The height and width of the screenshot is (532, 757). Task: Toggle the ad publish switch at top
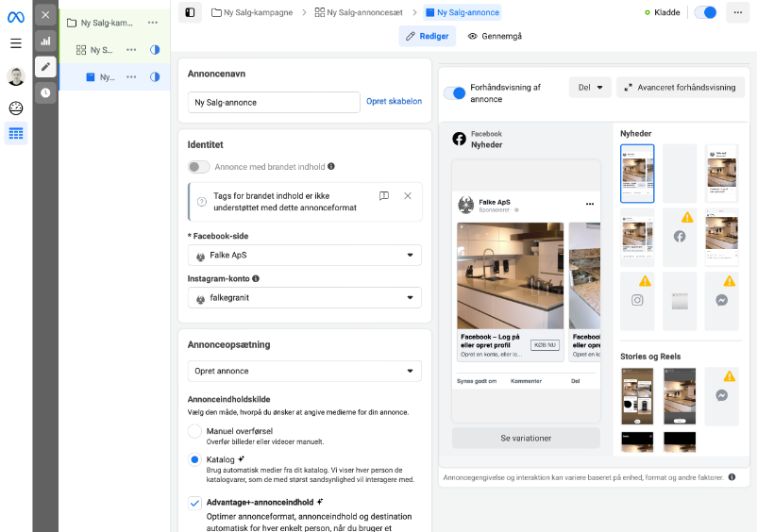point(705,12)
